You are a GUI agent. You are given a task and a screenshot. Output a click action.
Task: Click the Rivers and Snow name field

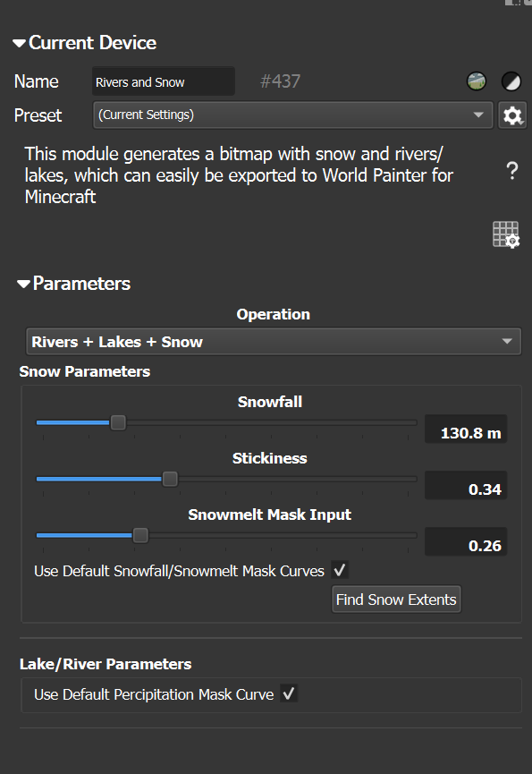[x=164, y=81]
